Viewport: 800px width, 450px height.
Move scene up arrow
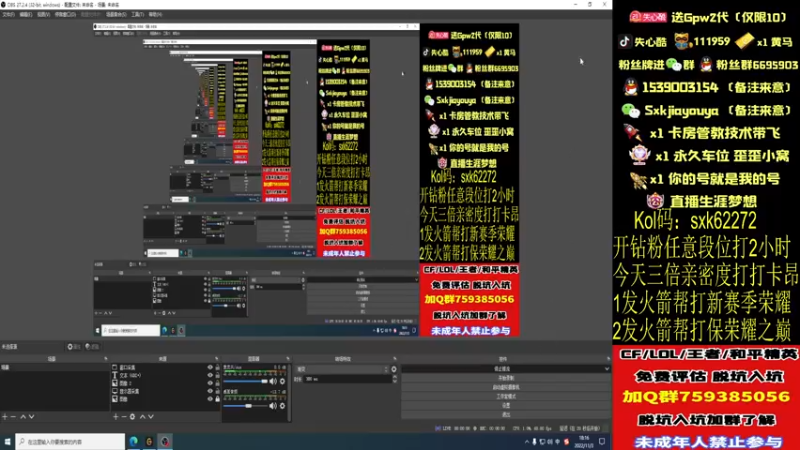(23, 417)
